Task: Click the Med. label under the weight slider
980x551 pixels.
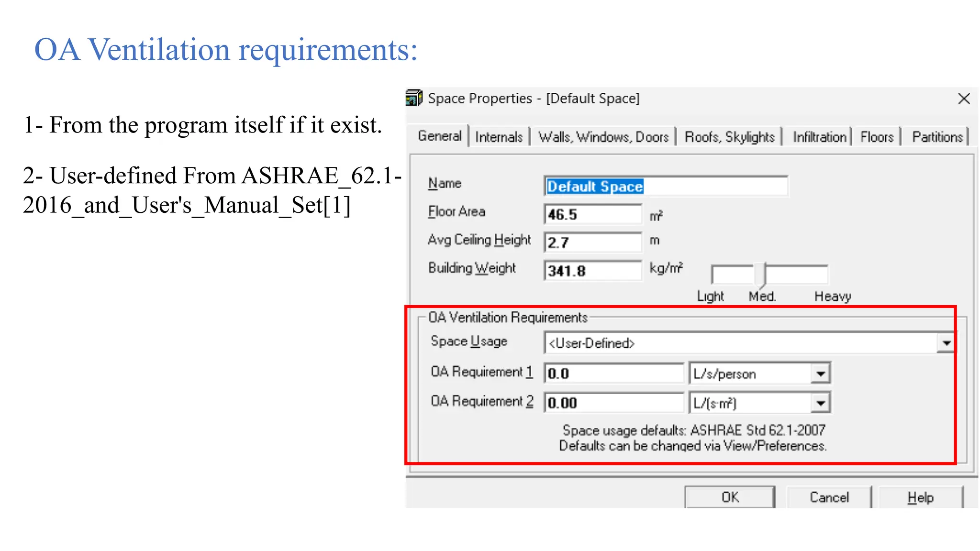Action: (x=762, y=297)
